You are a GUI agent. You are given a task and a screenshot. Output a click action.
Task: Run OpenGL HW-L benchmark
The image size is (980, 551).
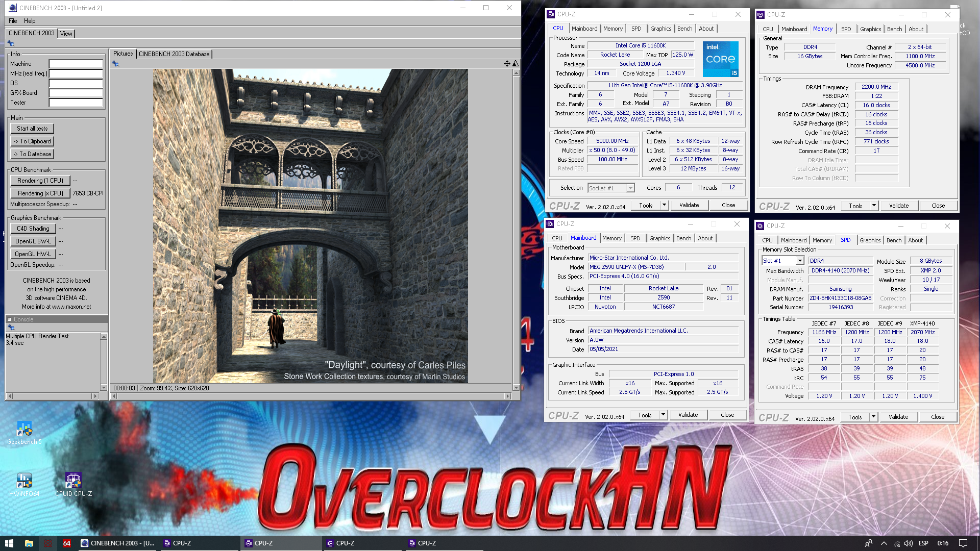[x=33, y=254]
